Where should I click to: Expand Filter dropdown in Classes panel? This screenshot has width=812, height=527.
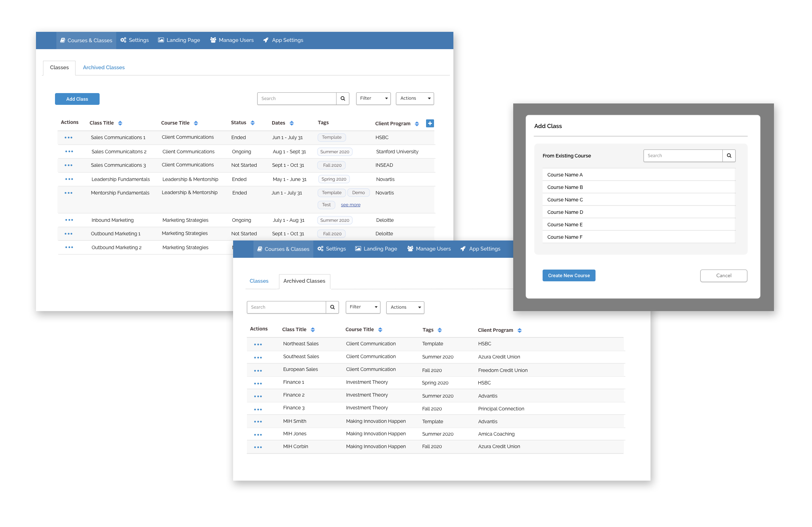(x=373, y=99)
